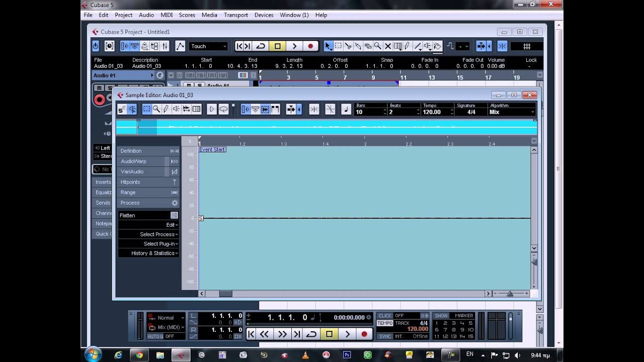Open the AudioWarp inspector tab
Image resolution: width=644 pixels, height=362 pixels.
(148, 161)
